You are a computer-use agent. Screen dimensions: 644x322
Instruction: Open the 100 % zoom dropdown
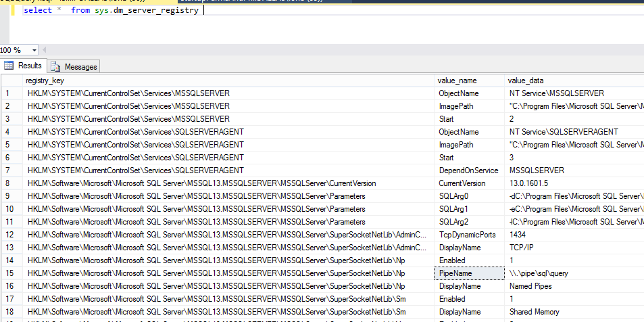click(x=34, y=50)
